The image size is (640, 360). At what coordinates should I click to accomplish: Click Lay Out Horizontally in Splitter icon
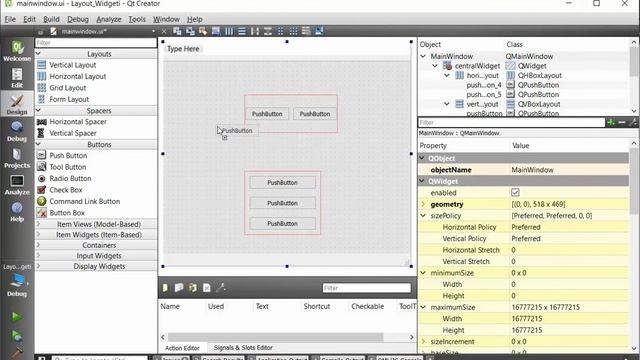coord(255,31)
